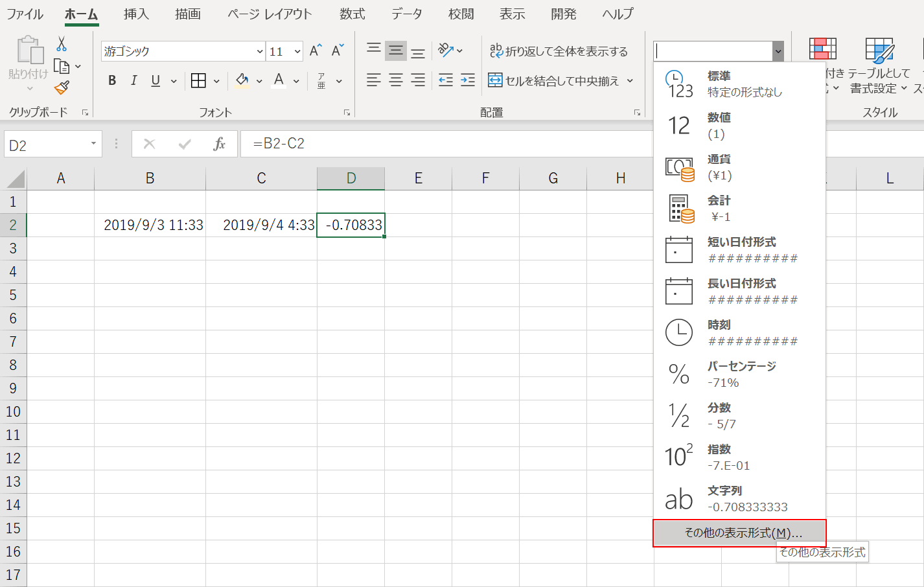
Task: Select the align left icon
Action: [x=374, y=80]
